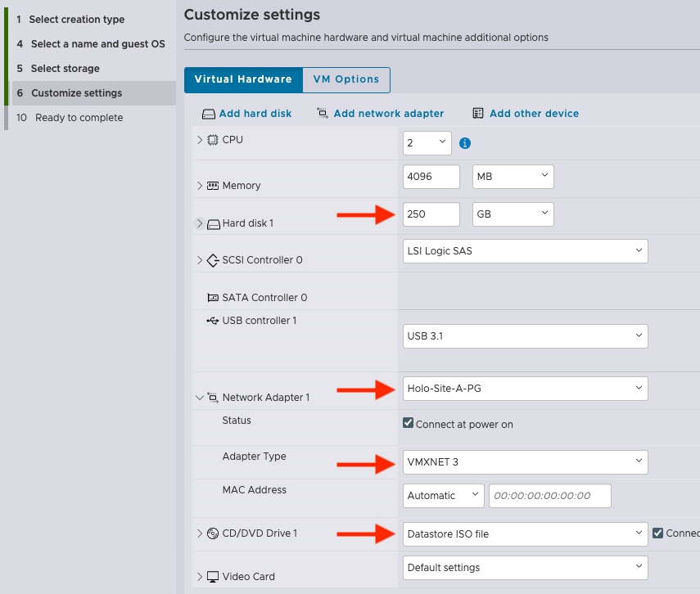Click the hard disk size field
The image size is (700, 594).
(431, 214)
